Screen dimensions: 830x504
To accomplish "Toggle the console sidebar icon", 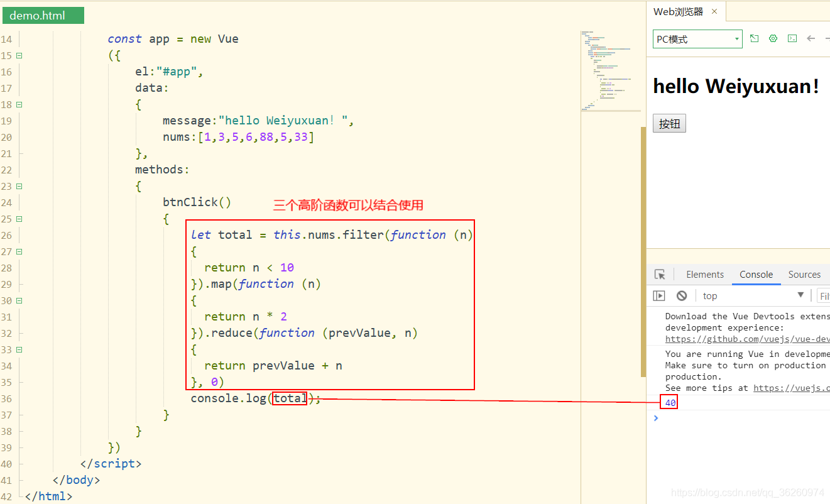I will pos(659,296).
